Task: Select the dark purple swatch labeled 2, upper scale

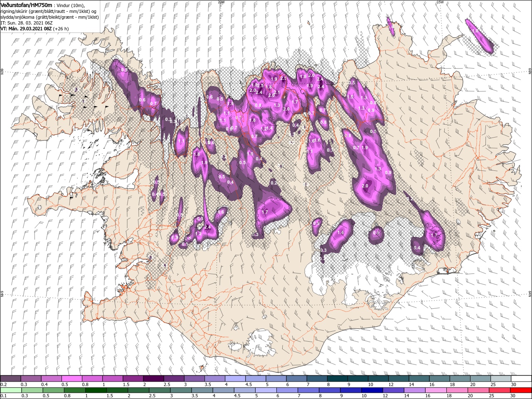Action: (x=153, y=379)
